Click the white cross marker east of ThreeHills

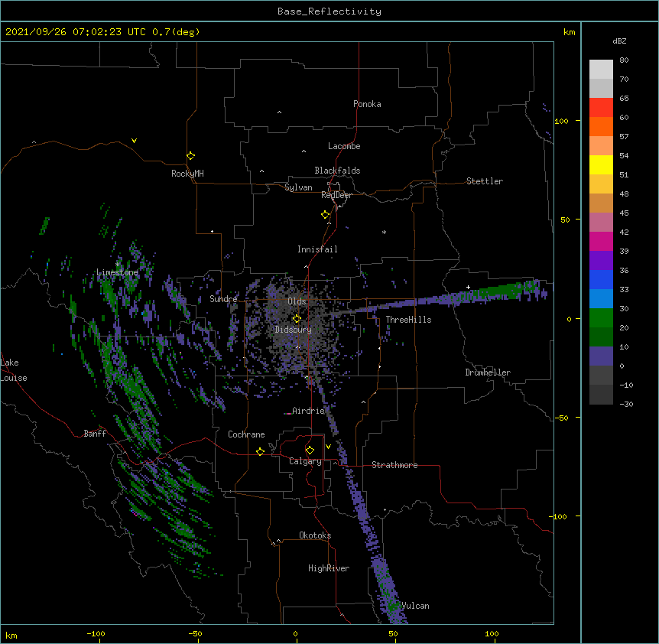[468, 287]
